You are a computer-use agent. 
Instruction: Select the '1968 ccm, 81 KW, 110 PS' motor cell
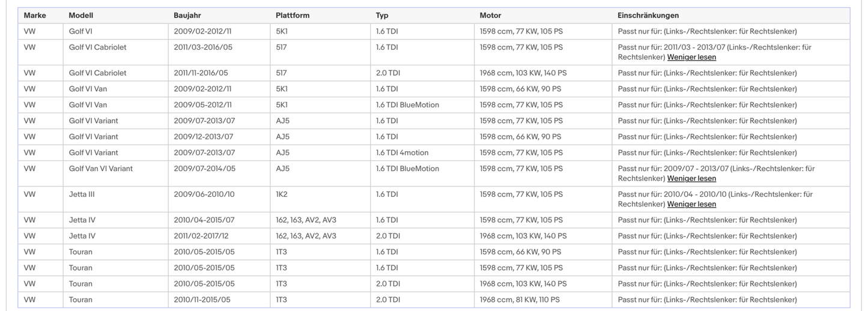click(520, 300)
